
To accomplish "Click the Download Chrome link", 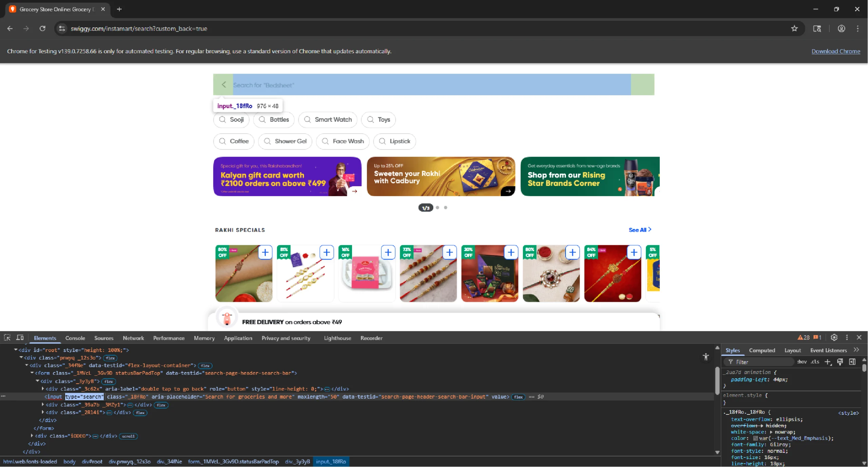I will coord(836,51).
